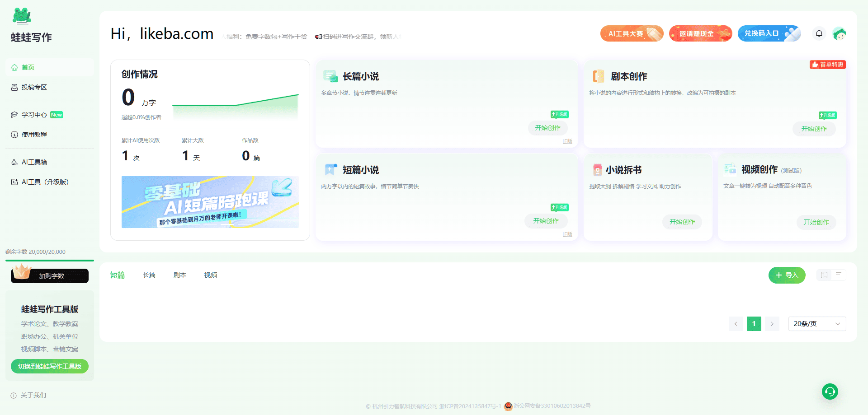Image resolution: width=868 pixels, height=415 pixels.
Task: Go to next page arrow
Action: (x=772, y=324)
